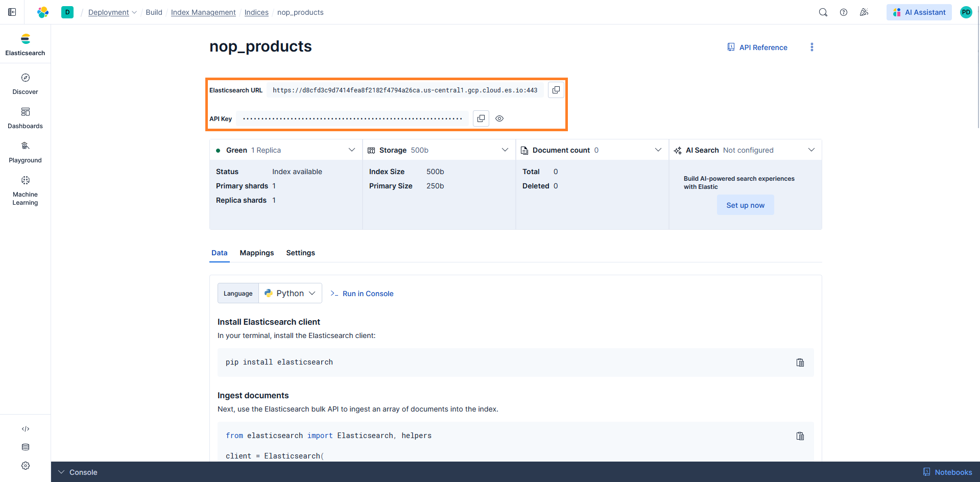Screen dimensions: 980x482
Task: Toggle the side navigation panel
Action: [x=12, y=12]
